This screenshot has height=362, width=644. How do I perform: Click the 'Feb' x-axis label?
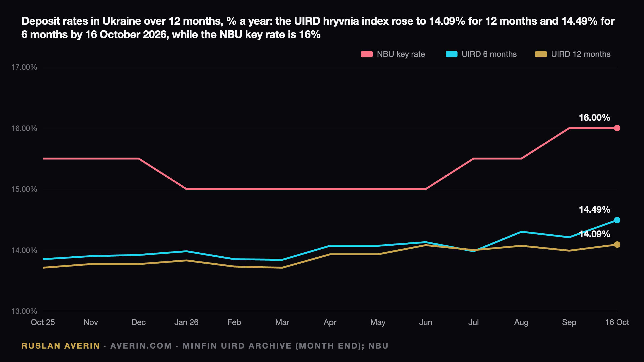coord(234,322)
